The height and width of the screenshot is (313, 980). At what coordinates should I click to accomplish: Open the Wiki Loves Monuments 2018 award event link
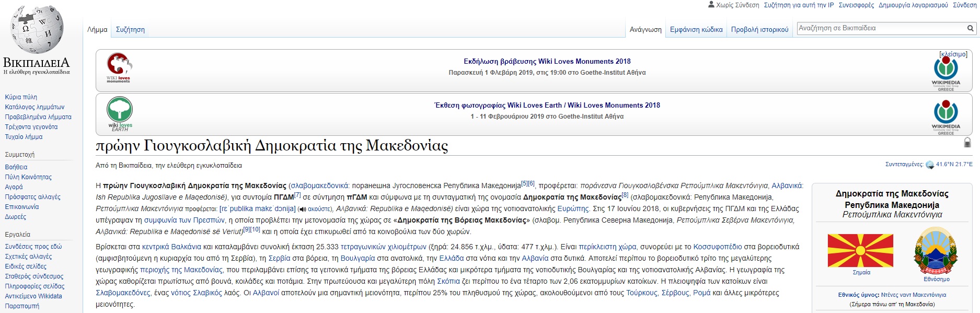(547, 62)
